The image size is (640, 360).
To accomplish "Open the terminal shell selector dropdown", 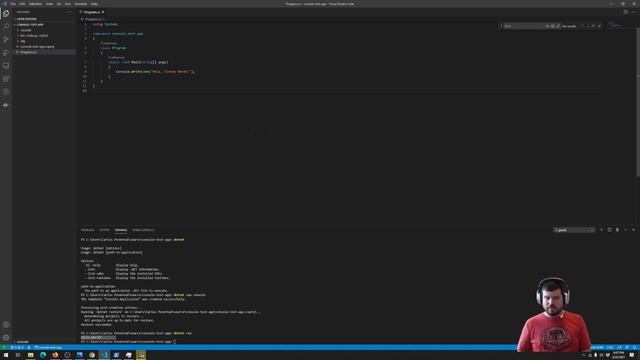I will (x=574, y=230).
